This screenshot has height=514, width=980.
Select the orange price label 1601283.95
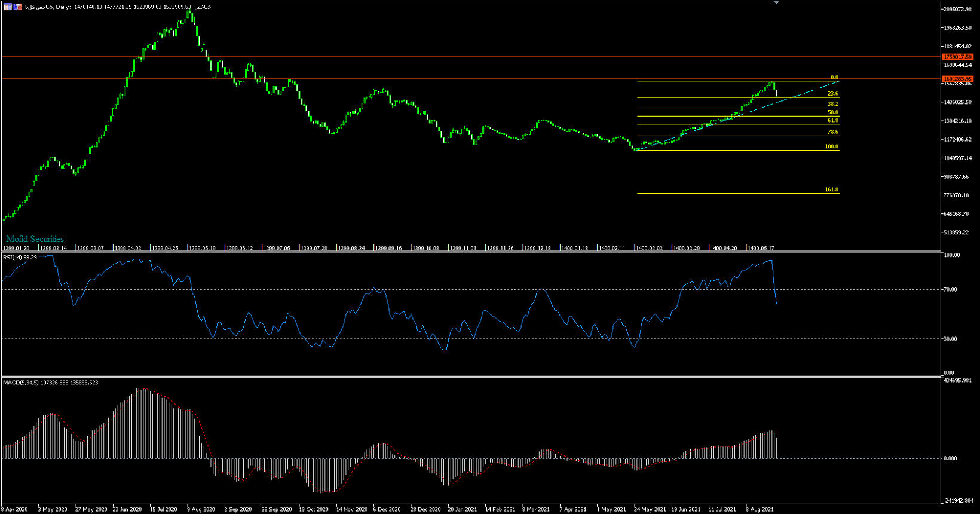point(958,79)
